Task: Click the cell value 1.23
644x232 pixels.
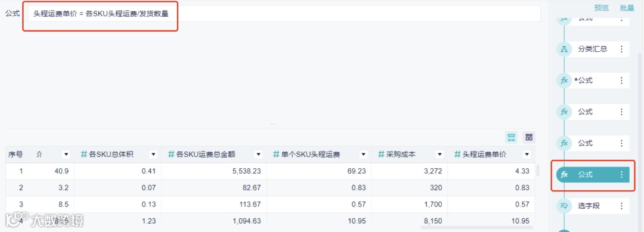Action: pyautogui.click(x=148, y=221)
